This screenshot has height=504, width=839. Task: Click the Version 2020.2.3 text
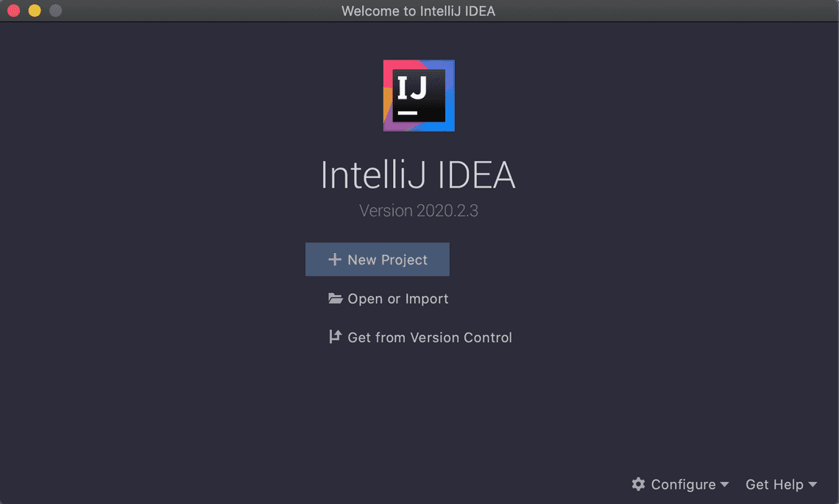(418, 210)
